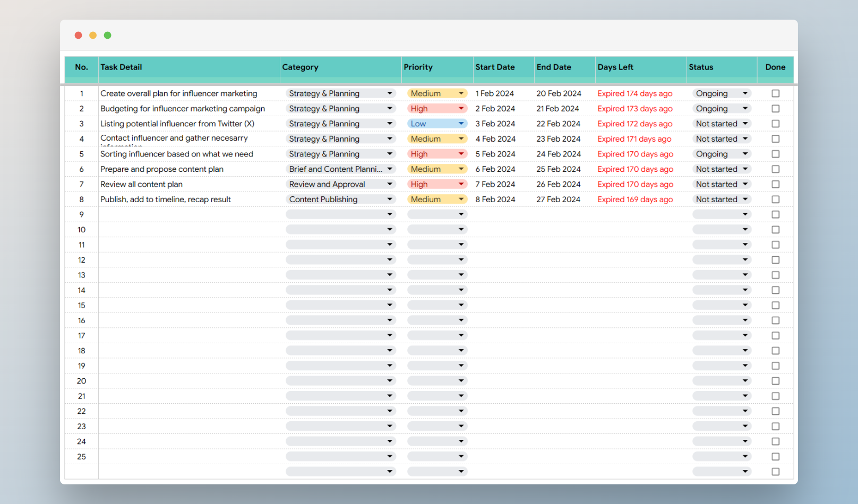The width and height of the screenshot is (858, 504).
Task: Expand the Review and Approval category dropdown
Action: [x=340, y=184]
